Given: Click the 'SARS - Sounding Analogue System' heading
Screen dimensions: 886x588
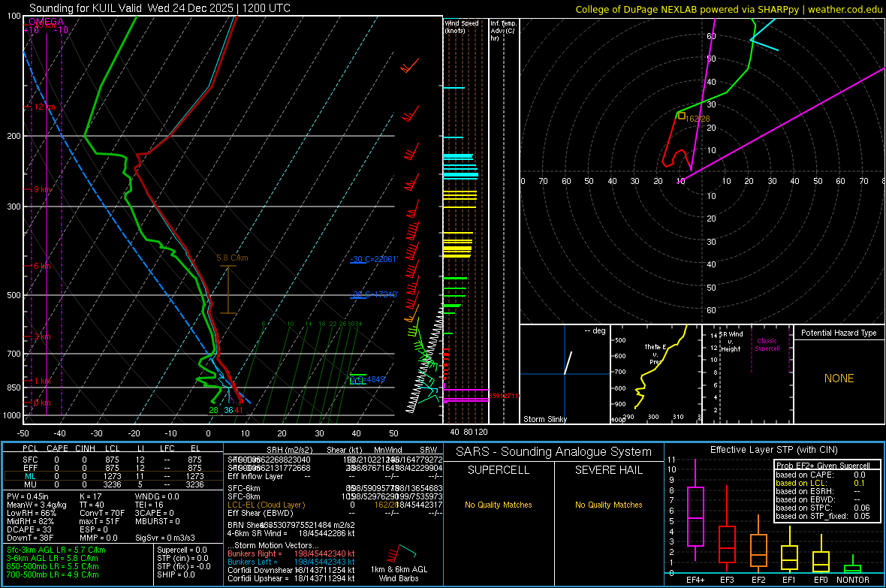Looking at the screenshot, I should click(553, 452).
